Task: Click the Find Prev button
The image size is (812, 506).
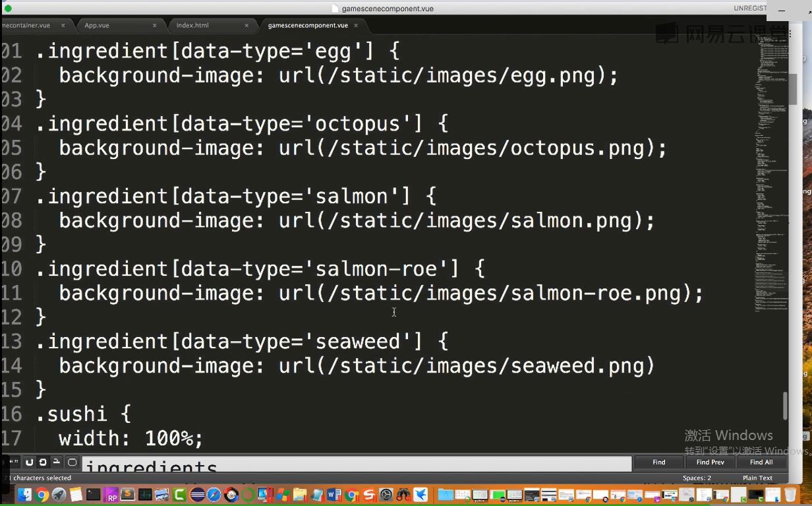Action: coord(710,462)
